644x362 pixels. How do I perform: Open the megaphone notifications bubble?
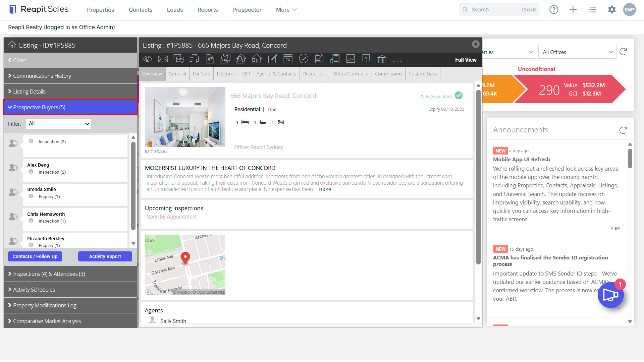[610, 295]
